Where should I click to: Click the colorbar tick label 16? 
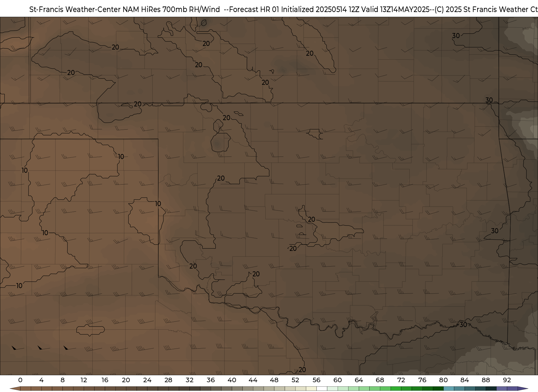105,380
